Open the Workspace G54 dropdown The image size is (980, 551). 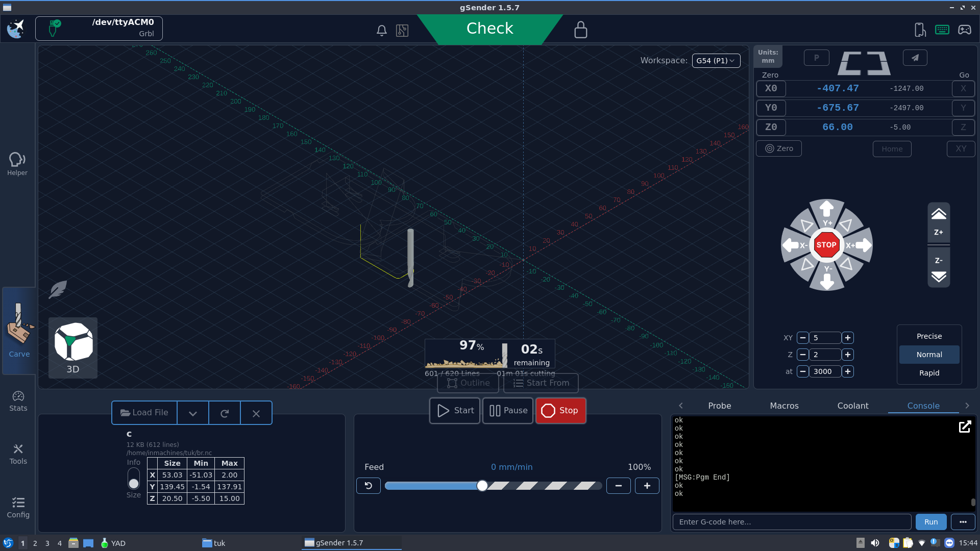click(716, 60)
